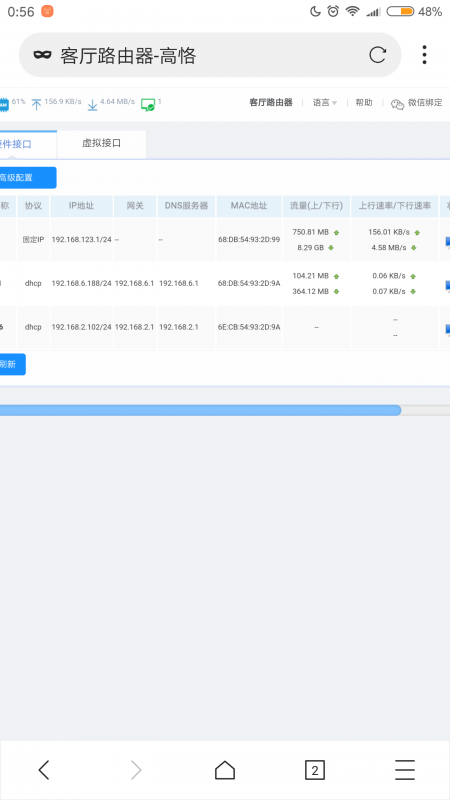450x800 pixels.
Task: Click the WeChat icon next to 微信绑定
Action: coord(397,104)
